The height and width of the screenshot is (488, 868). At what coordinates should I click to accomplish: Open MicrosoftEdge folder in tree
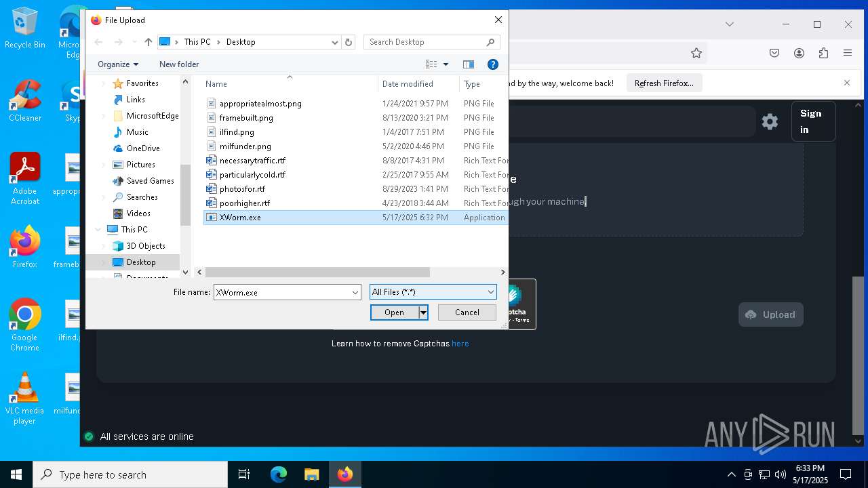145,116
